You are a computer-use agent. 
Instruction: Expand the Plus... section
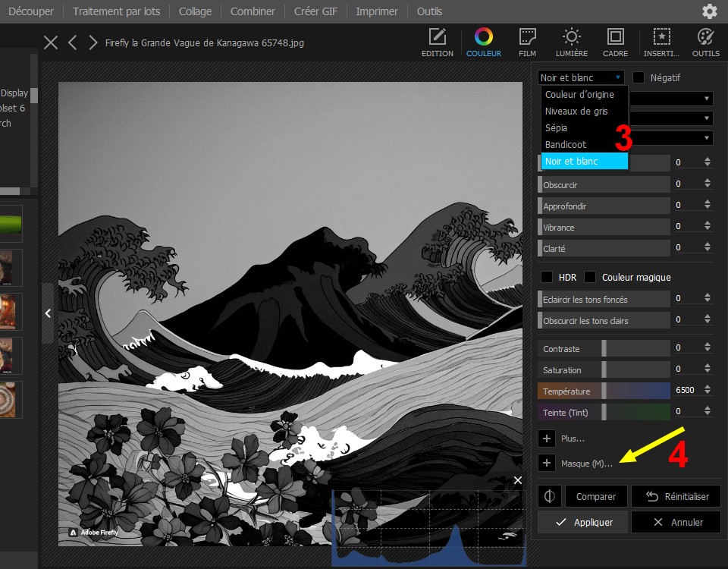coord(547,438)
